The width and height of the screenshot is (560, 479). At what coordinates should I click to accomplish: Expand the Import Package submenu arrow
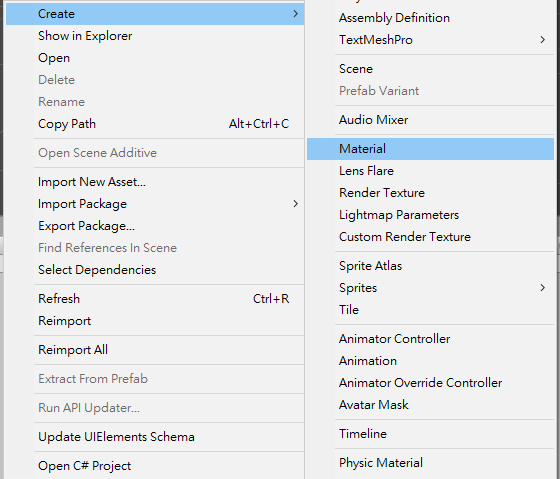[295, 204]
